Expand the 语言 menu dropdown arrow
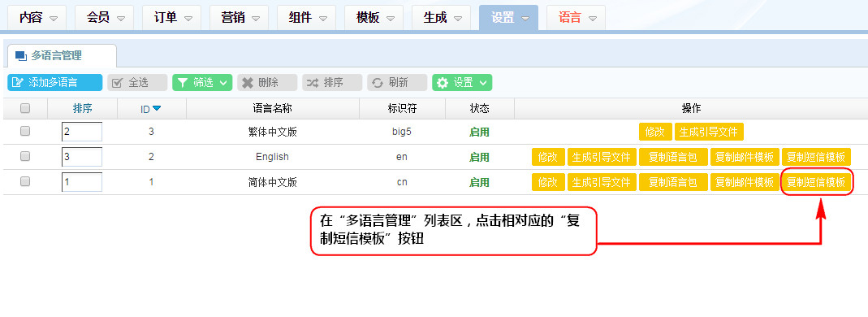Viewport: 868px width, 317px height. pyautogui.click(x=592, y=18)
